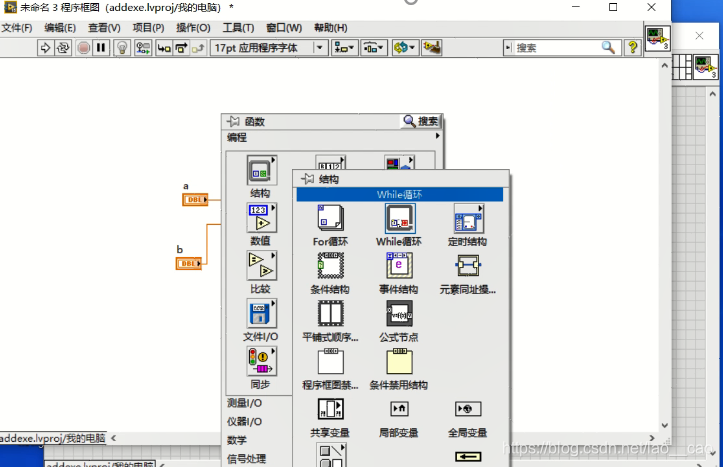
Task: Click the Step Over button
Action: 181,47
